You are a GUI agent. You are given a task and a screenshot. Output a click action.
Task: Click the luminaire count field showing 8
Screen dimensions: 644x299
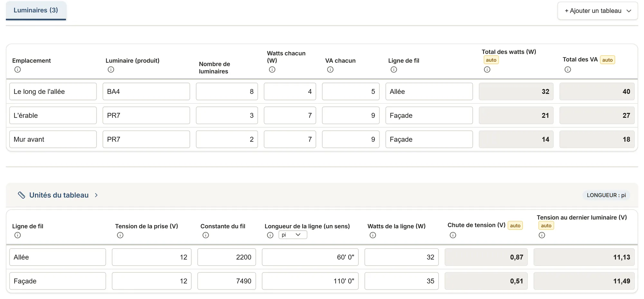click(x=227, y=92)
